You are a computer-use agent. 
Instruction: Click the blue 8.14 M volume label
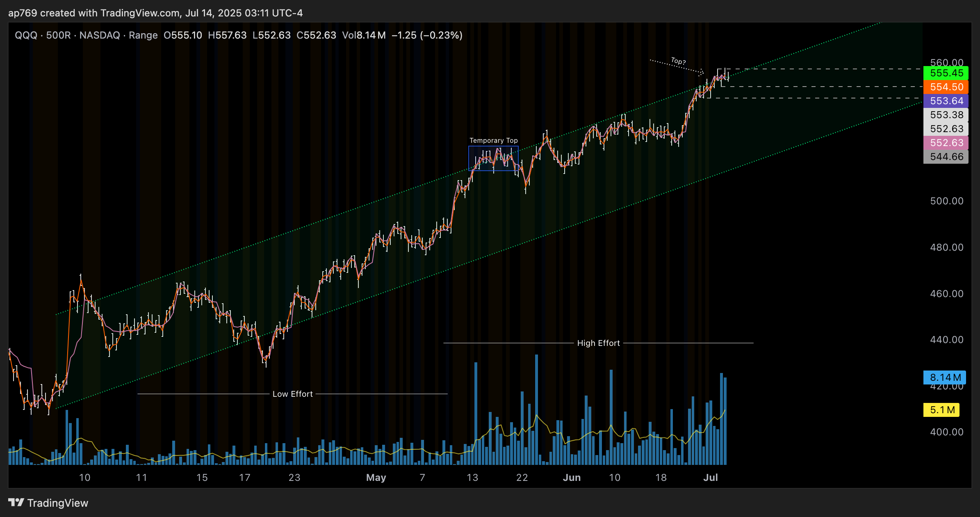pos(945,377)
